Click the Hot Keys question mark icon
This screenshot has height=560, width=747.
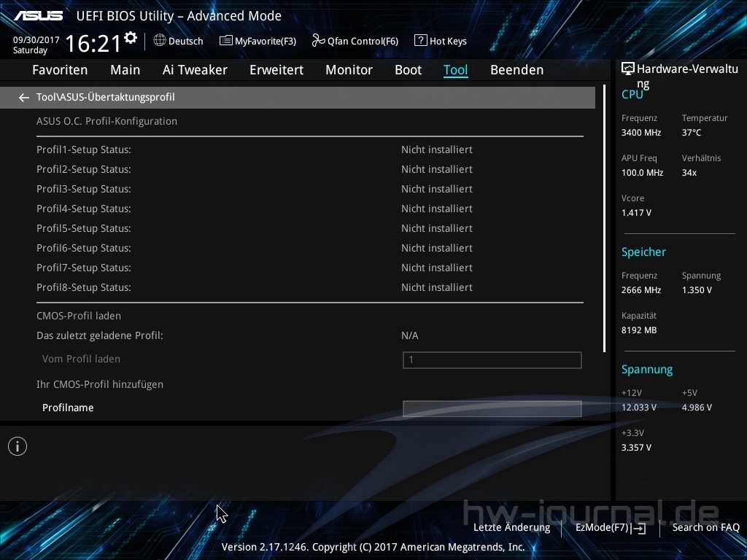[421, 41]
